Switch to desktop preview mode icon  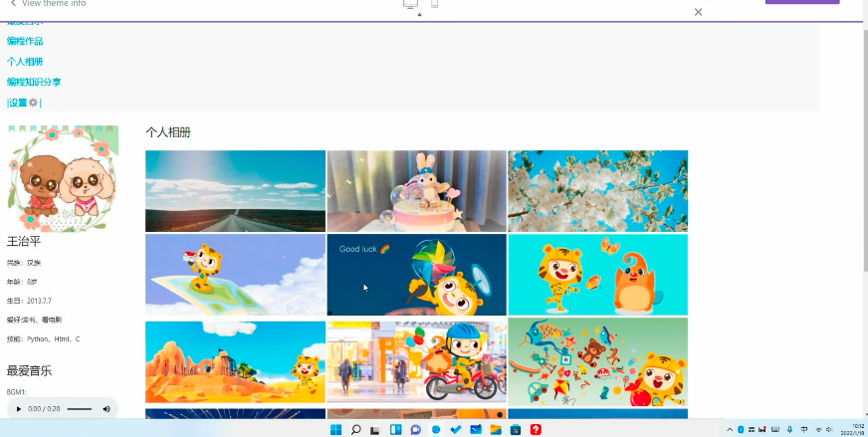click(410, 4)
